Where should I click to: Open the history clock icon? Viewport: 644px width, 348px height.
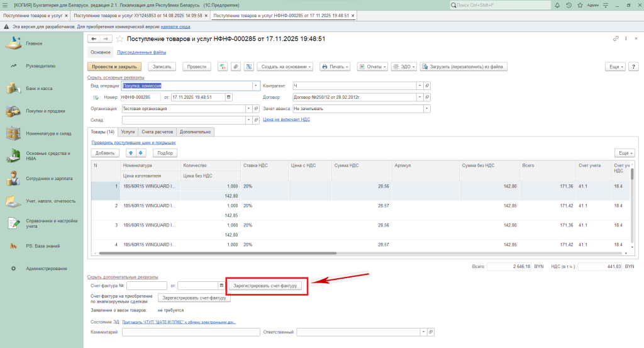pyautogui.click(x=569, y=5)
